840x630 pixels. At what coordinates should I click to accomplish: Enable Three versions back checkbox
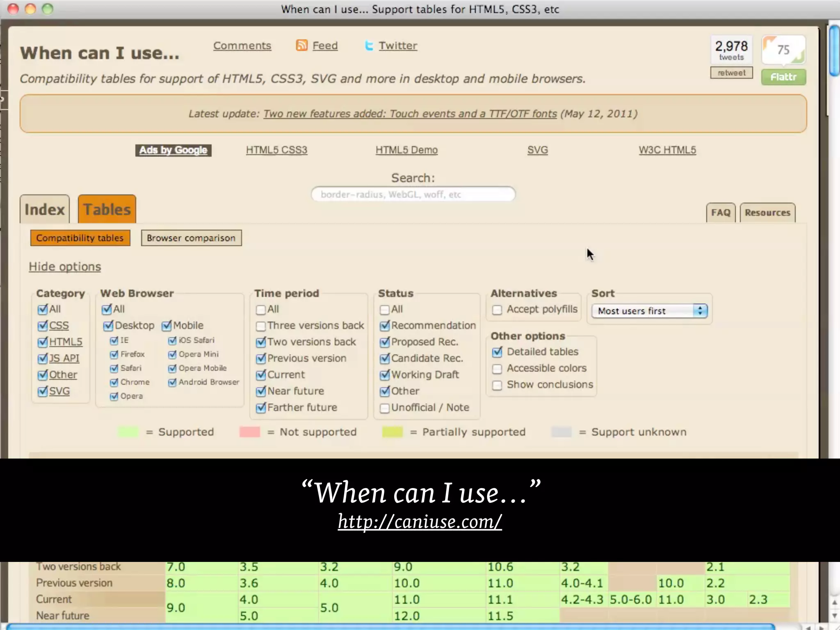click(x=260, y=326)
